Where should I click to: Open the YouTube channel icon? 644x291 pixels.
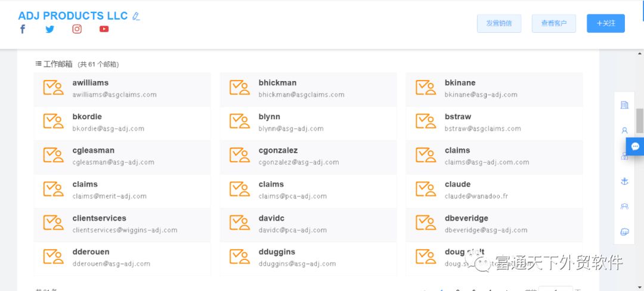tap(104, 29)
